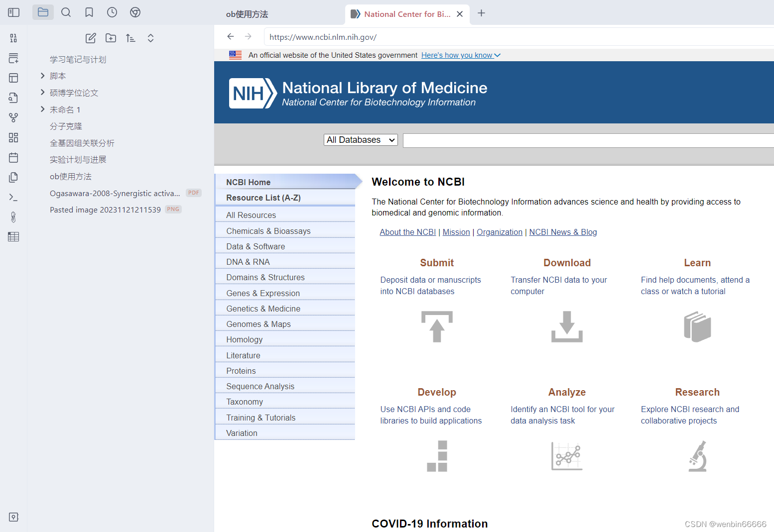This screenshot has width=774, height=532.
Task: Click the Download arrow icon
Action: [567, 326]
